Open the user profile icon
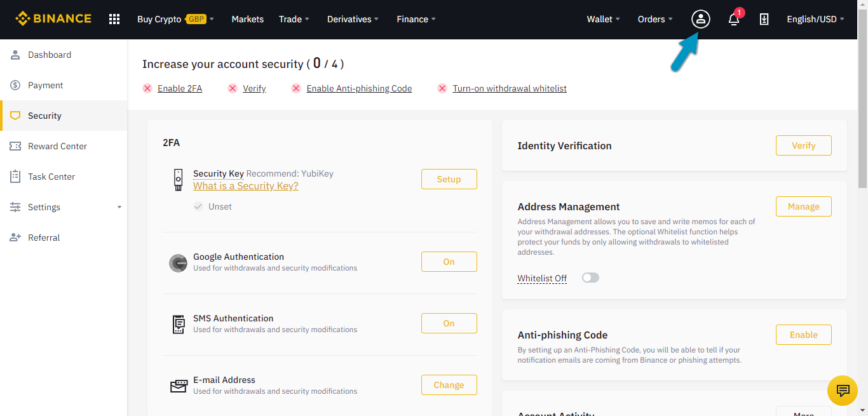Viewport: 868px width, 416px height. pos(701,19)
